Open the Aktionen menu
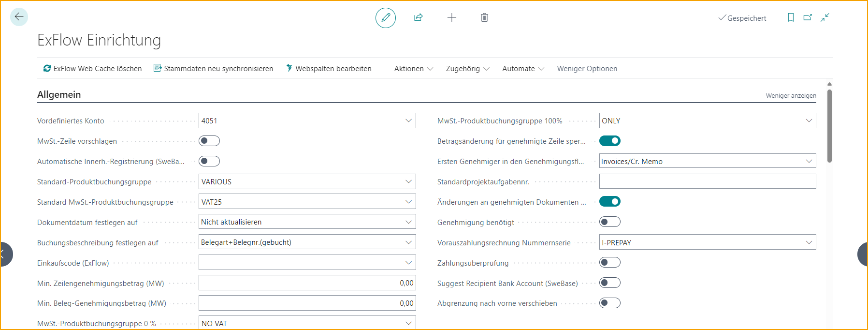Image resolution: width=868 pixels, height=330 pixels. click(x=413, y=69)
